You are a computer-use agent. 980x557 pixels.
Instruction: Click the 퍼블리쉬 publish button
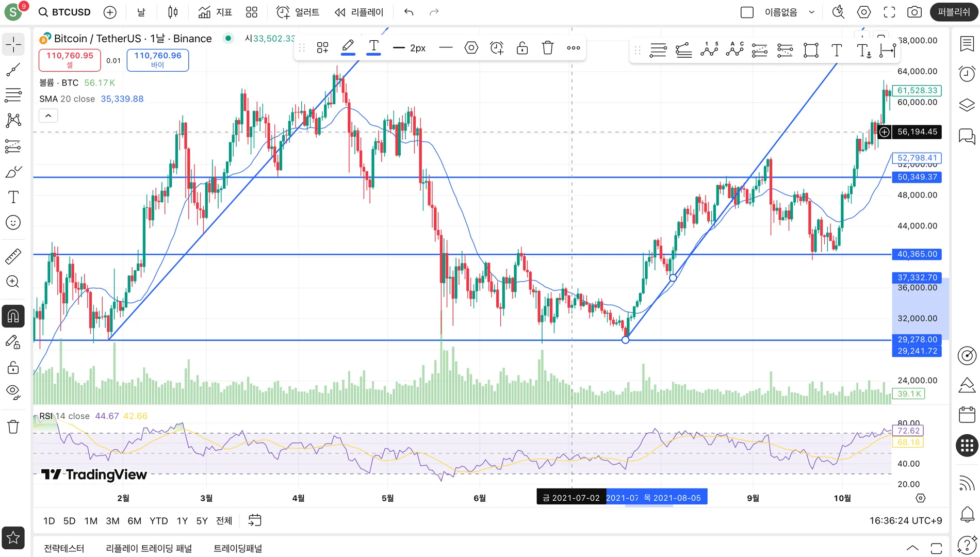(x=954, y=12)
